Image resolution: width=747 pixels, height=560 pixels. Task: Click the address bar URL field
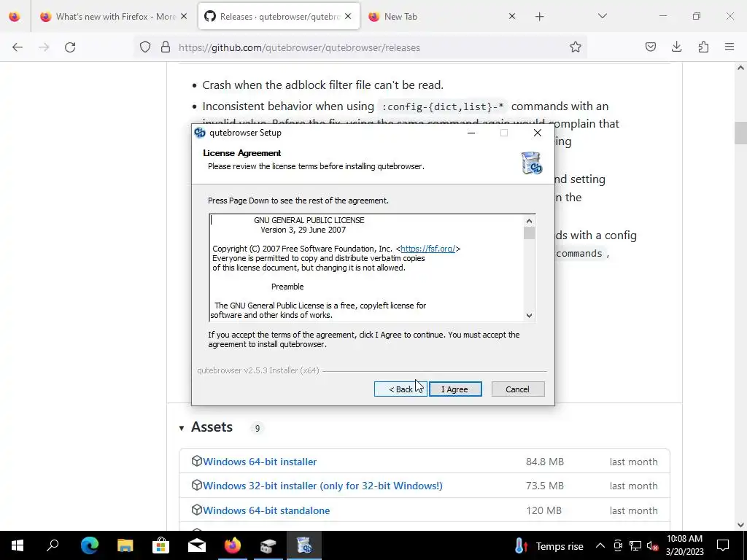point(362,47)
